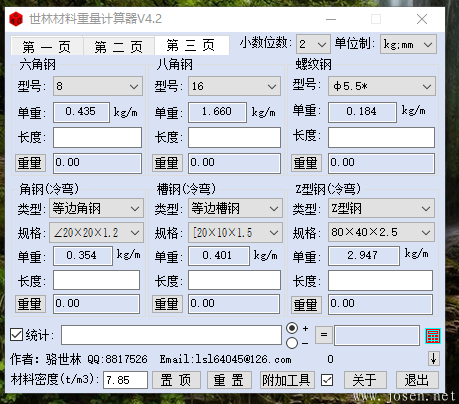Click the 六角钢 weight result 0.00 field

[97, 163]
